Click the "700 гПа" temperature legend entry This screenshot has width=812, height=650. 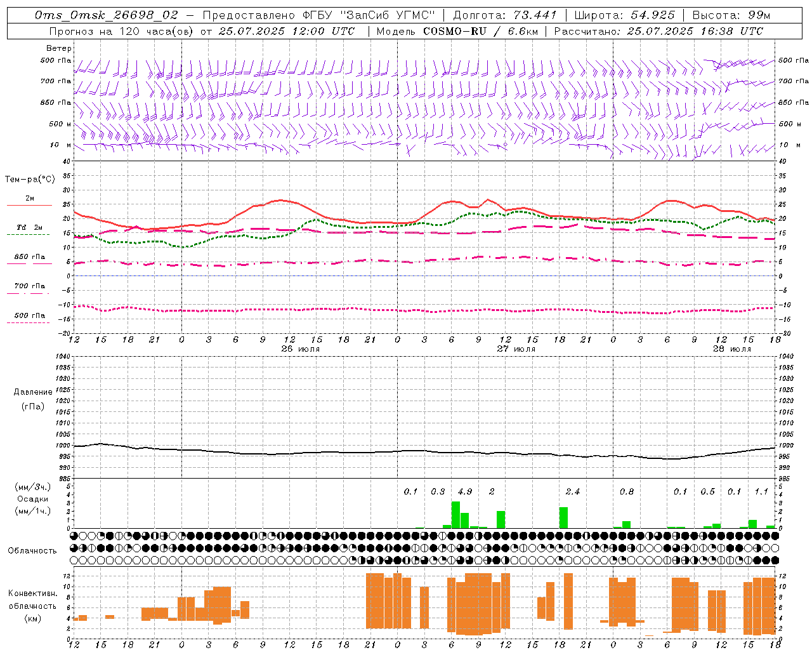(30, 286)
